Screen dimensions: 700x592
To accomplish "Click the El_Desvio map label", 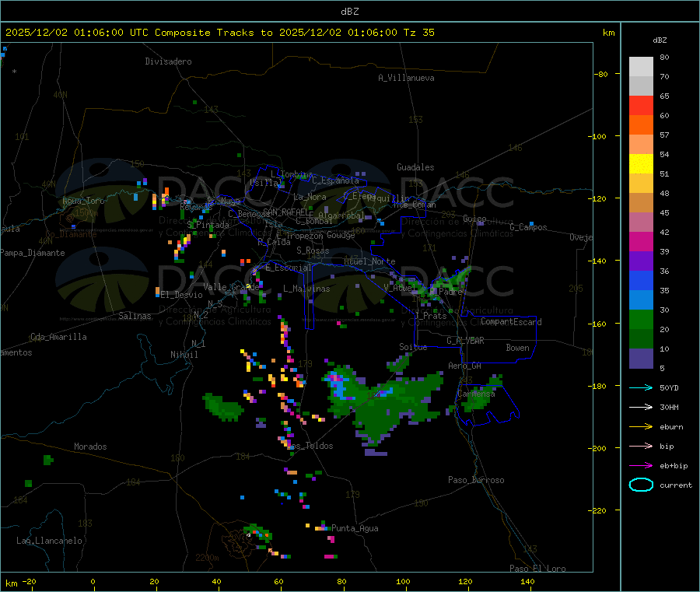I will 182,295.
